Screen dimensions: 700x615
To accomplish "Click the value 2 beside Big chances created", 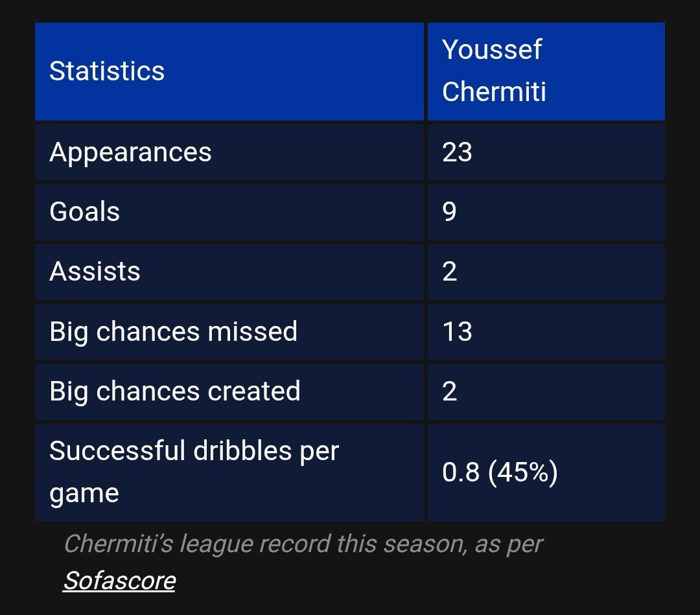I will [x=450, y=391].
